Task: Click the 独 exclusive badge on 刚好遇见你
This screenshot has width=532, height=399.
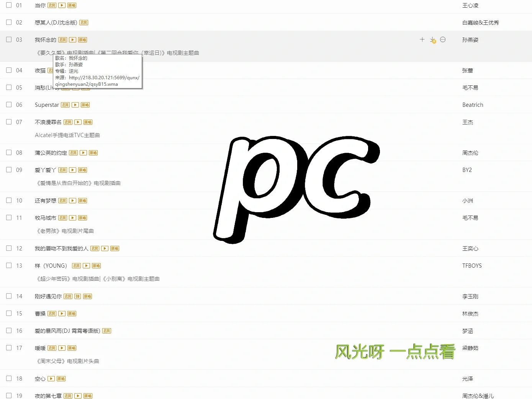Action: pos(78,296)
